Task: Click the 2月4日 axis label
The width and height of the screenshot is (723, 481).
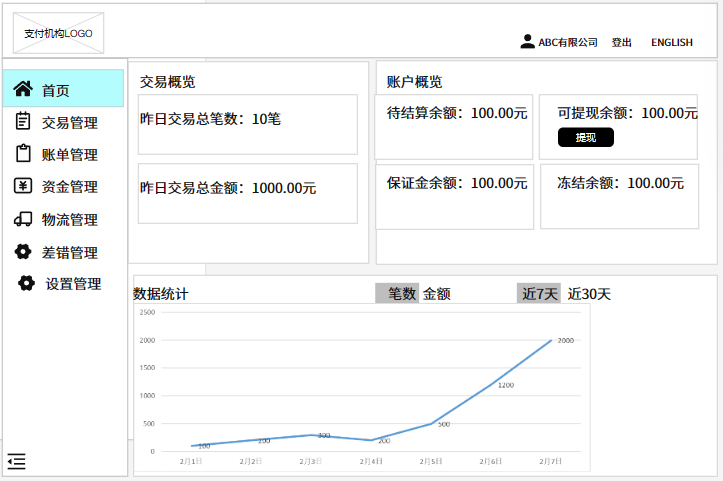Action: (371, 461)
